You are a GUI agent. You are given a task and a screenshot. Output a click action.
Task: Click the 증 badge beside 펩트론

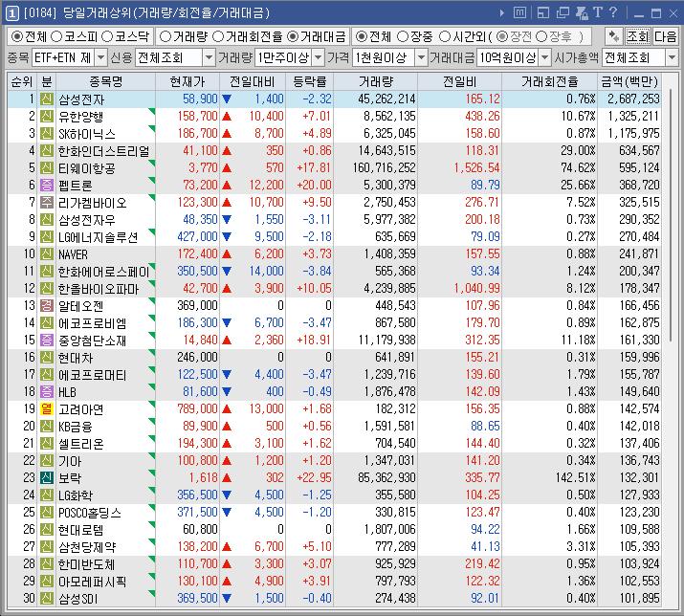click(x=46, y=185)
